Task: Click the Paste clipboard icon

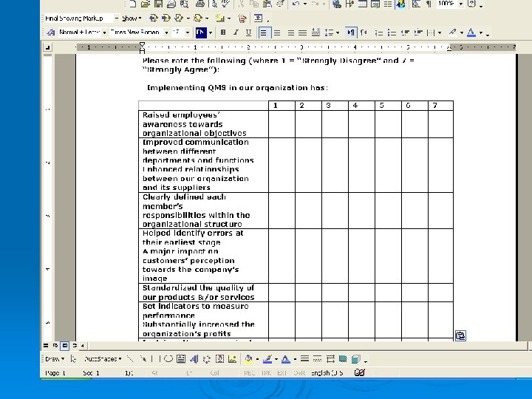Action: [267, 4]
